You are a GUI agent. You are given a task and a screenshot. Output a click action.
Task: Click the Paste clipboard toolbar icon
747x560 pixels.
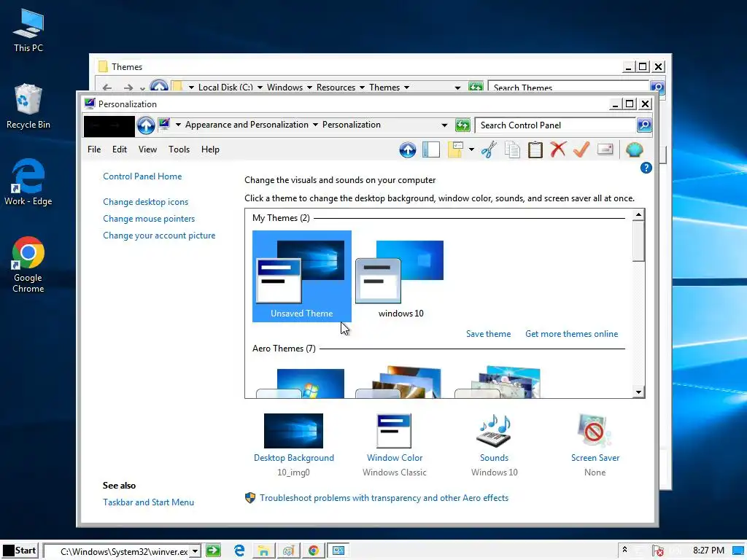(x=535, y=150)
